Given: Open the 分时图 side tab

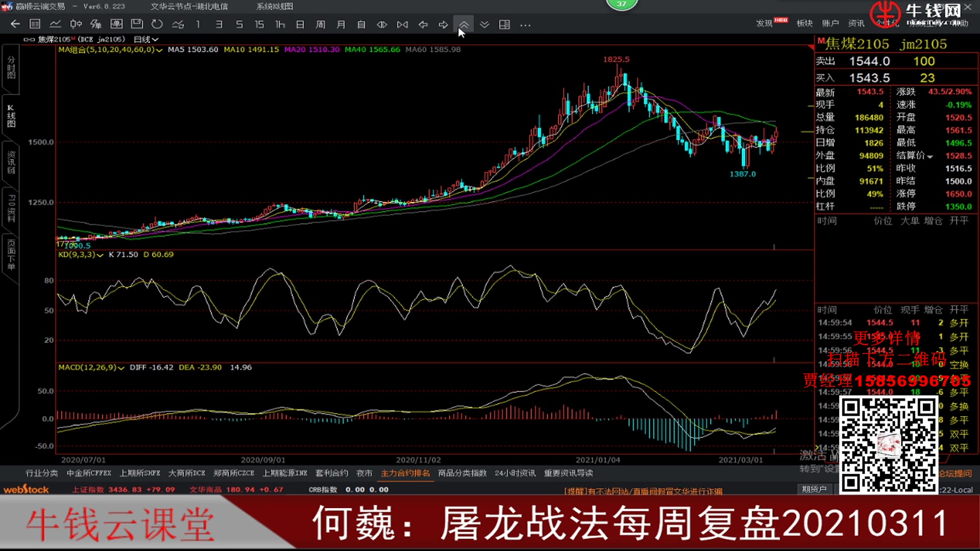Looking at the screenshot, I should click(x=11, y=68).
